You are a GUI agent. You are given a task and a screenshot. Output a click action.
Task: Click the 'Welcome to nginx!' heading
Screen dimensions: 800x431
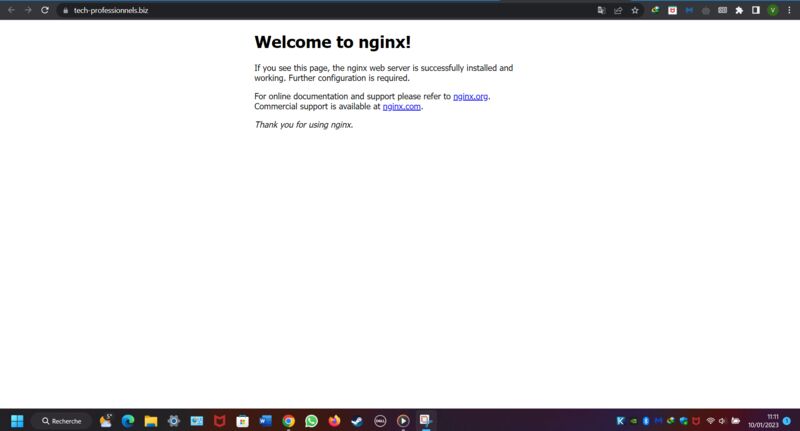(333, 42)
